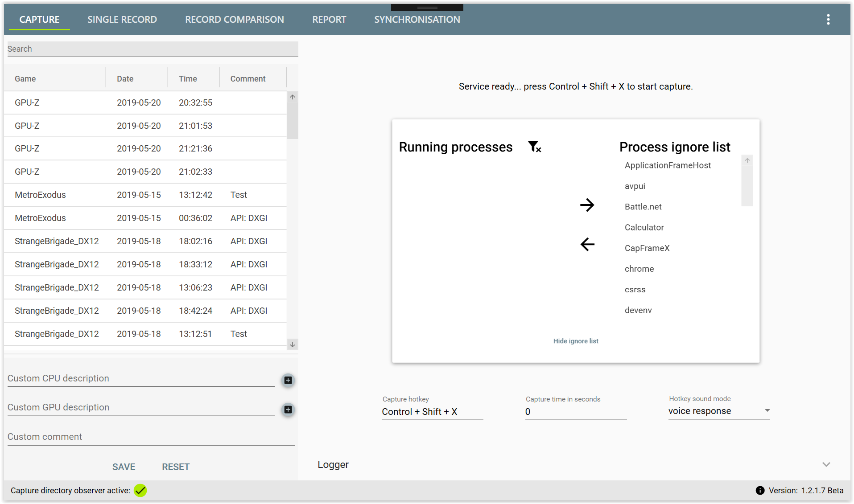The height and width of the screenshot is (504, 854).
Task: Click Hide ignore list link
Action: pos(576,341)
